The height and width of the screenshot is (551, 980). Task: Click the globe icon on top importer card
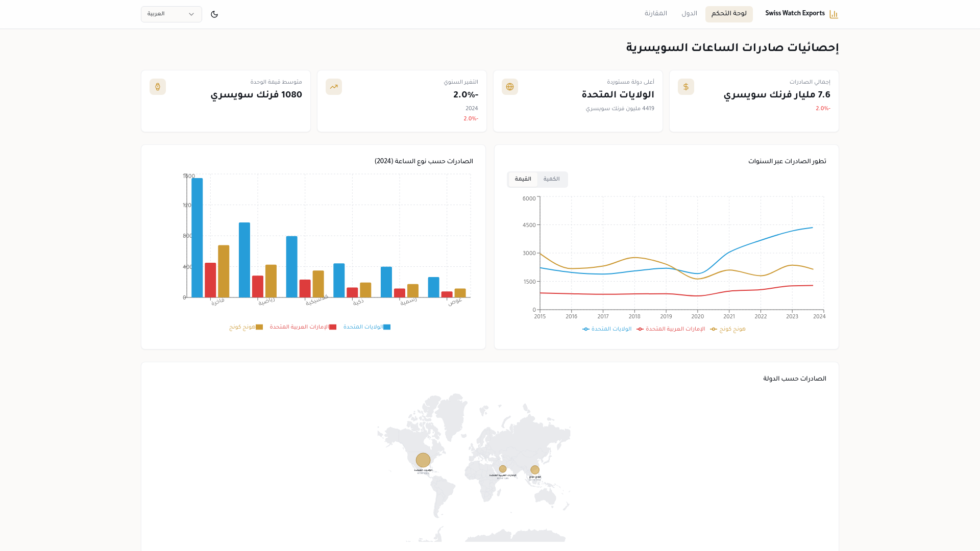510,87
